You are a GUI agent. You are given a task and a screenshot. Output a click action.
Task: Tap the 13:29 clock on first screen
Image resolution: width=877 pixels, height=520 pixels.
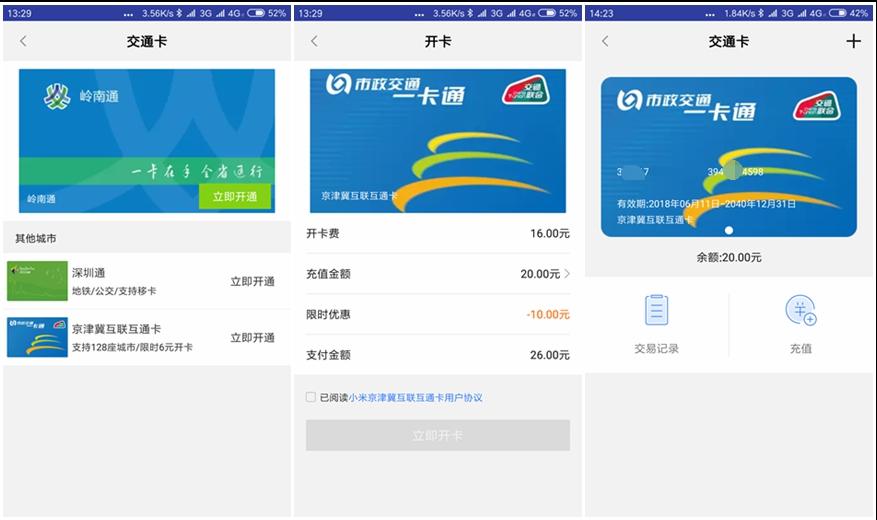pyautogui.click(x=20, y=13)
